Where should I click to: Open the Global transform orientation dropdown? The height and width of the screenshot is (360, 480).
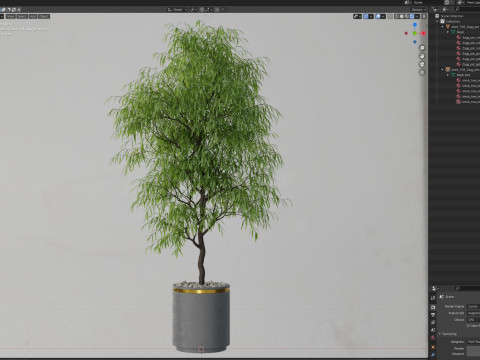tap(177, 10)
